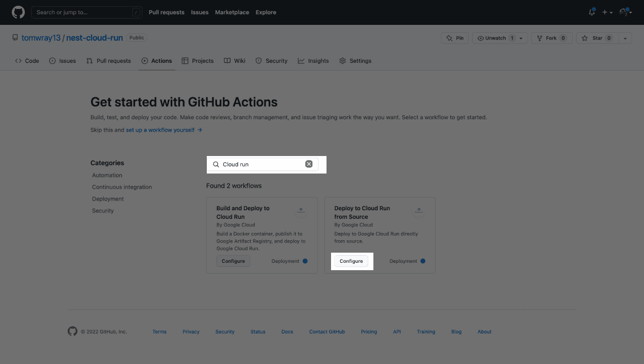Expand the plus create-new menu

tap(607, 12)
